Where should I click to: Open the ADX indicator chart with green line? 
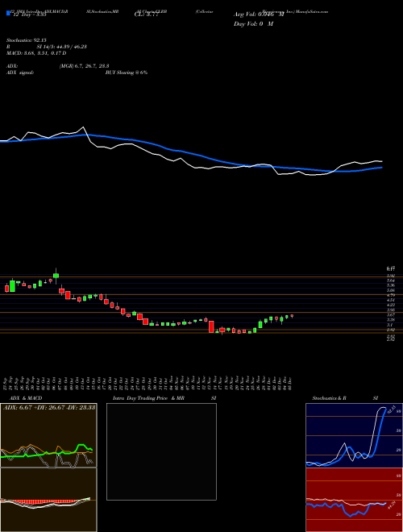(48, 435)
